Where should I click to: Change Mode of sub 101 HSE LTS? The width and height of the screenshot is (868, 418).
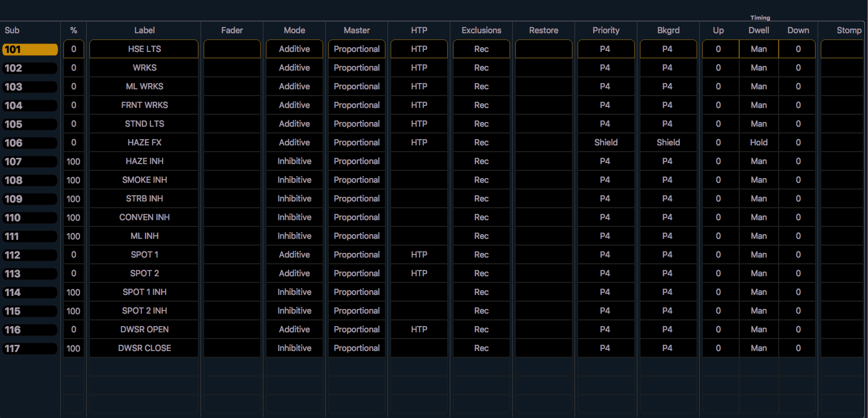[x=294, y=49]
